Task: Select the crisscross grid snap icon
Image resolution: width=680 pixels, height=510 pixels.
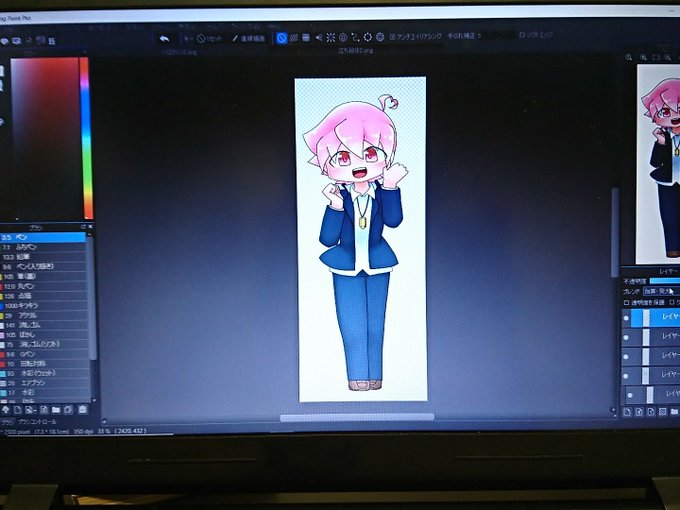Action: tap(306, 38)
